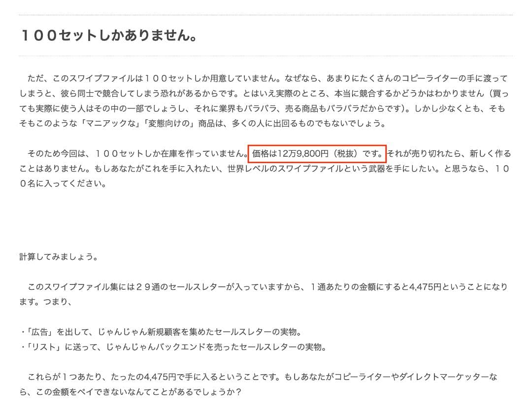The height and width of the screenshot is (419, 532).
Task: Click the line 計算してみましょう。
Action: click(x=59, y=257)
